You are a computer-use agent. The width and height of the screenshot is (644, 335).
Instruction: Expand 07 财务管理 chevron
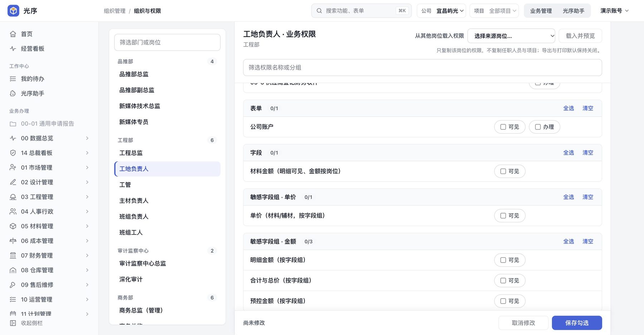click(87, 256)
